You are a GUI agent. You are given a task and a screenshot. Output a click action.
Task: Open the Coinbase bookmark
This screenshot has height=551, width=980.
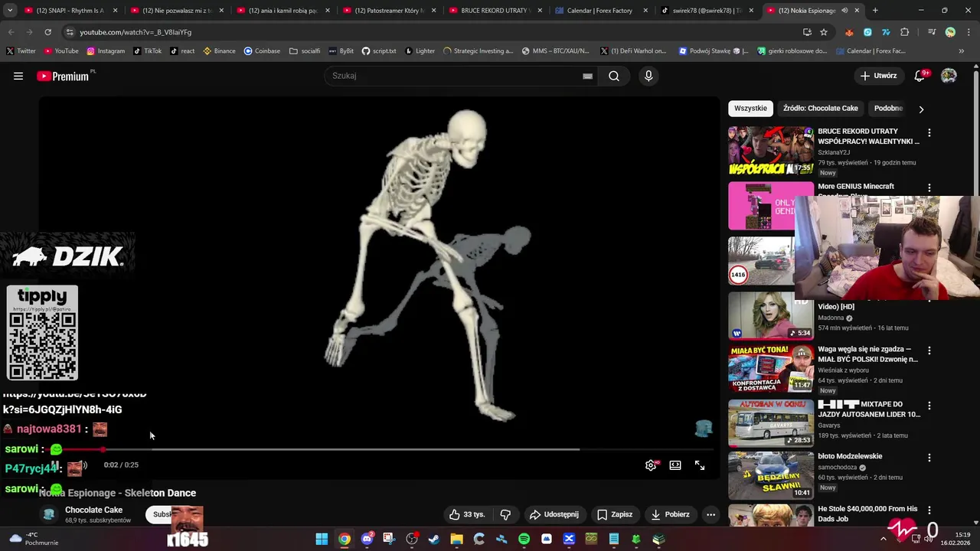pos(262,51)
